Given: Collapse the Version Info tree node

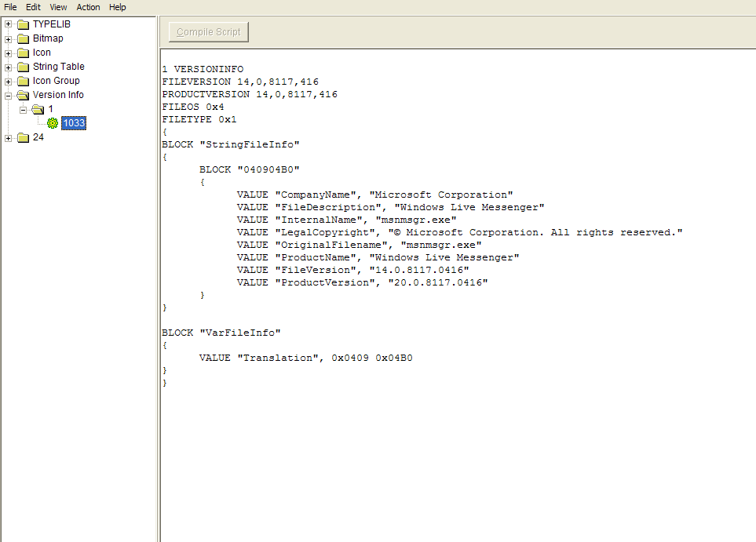Looking at the screenshot, I should coord(8,96).
